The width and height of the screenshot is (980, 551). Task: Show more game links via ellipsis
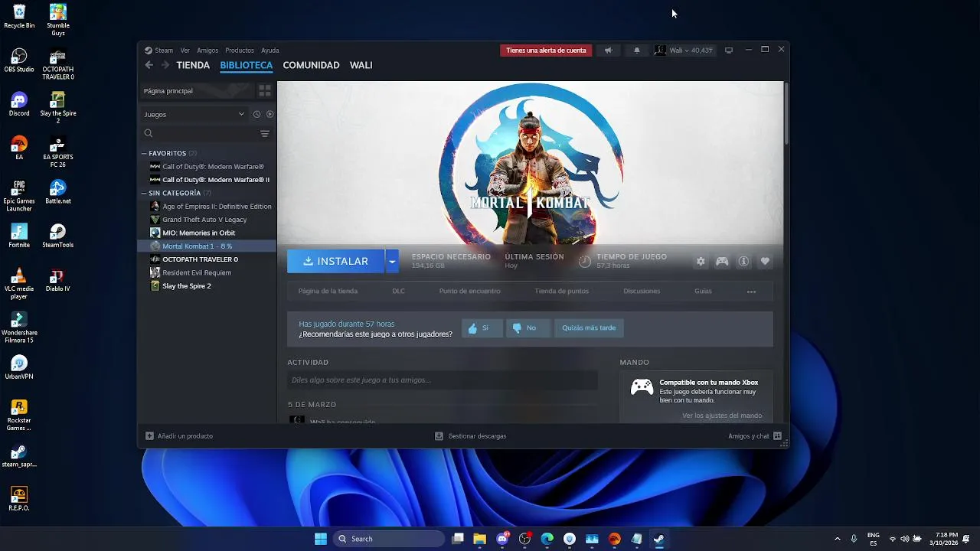click(x=751, y=292)
